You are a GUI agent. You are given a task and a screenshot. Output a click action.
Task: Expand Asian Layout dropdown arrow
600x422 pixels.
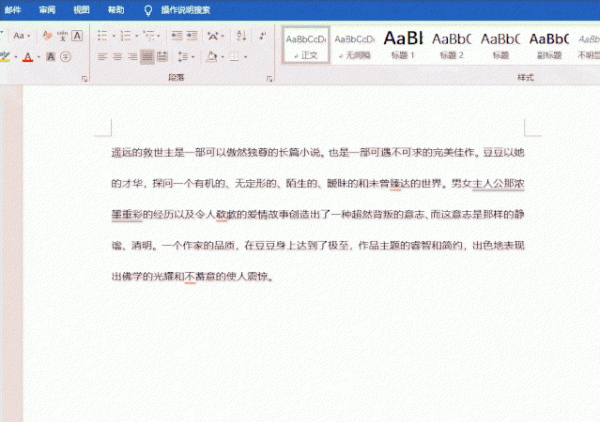point(223,36)
